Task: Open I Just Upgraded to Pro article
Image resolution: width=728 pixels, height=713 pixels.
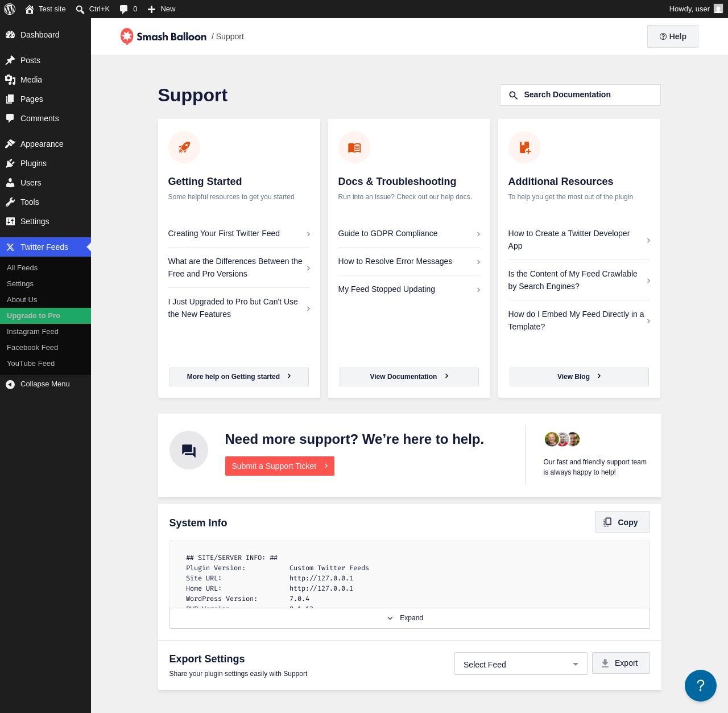Action: (x=239, y=308)
